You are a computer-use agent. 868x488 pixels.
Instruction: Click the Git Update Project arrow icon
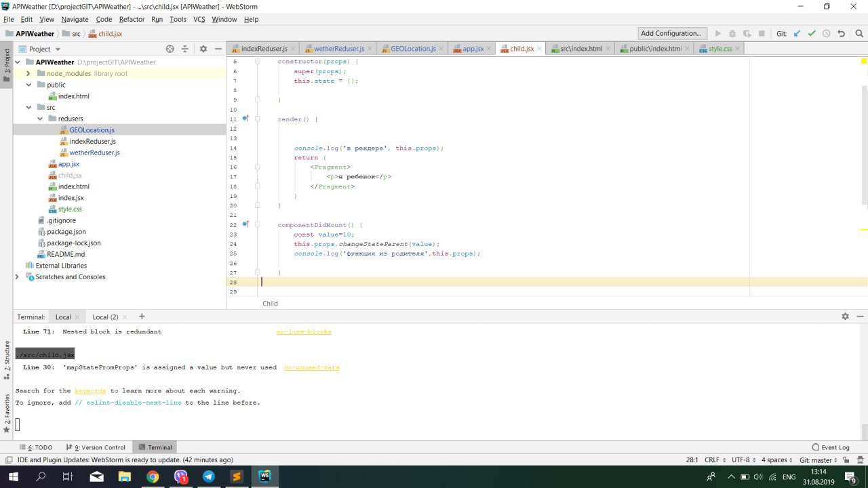(x=797, y=33)
